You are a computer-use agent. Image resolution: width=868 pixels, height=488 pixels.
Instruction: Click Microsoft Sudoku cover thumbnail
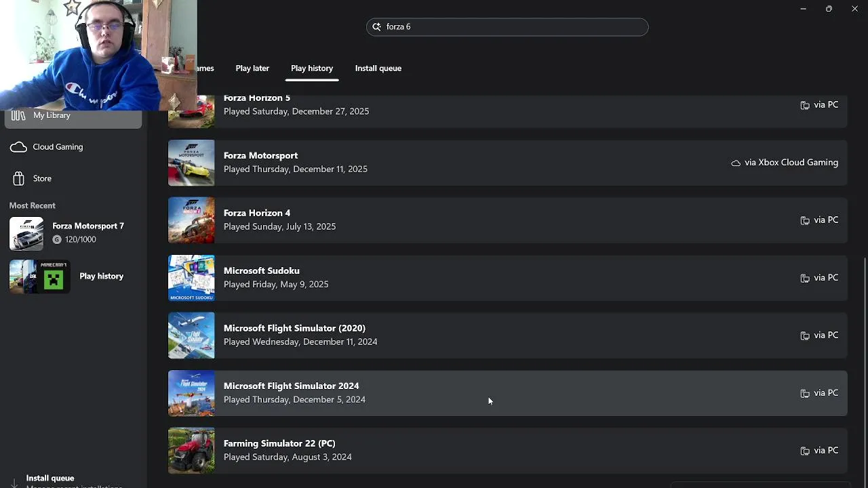click(191, 278)
